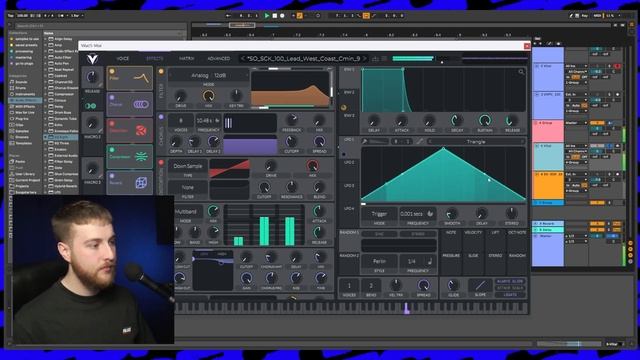This screenshot has height=360, width=640.
Task: Click the random rate 1/4 frequency field
Action: click(x=418, y=261)
